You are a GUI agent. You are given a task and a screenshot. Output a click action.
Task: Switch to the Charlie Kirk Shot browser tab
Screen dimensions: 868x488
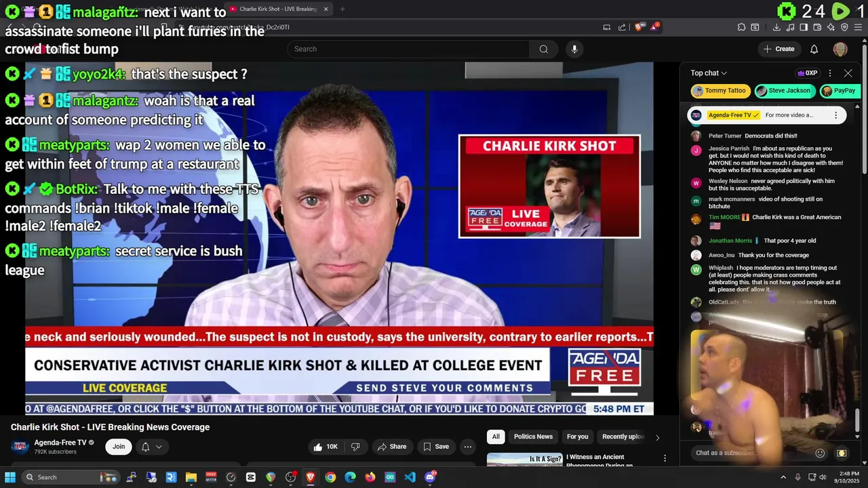pos(278,9)
